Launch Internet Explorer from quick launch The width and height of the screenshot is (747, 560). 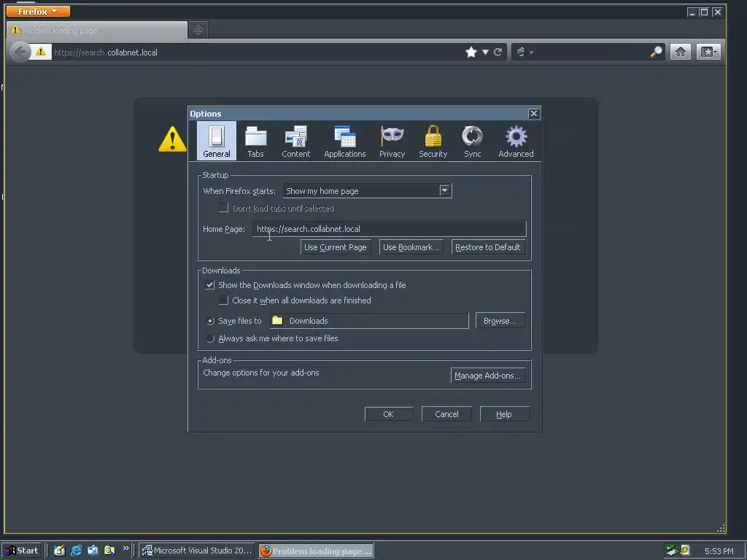click(76, 551)
